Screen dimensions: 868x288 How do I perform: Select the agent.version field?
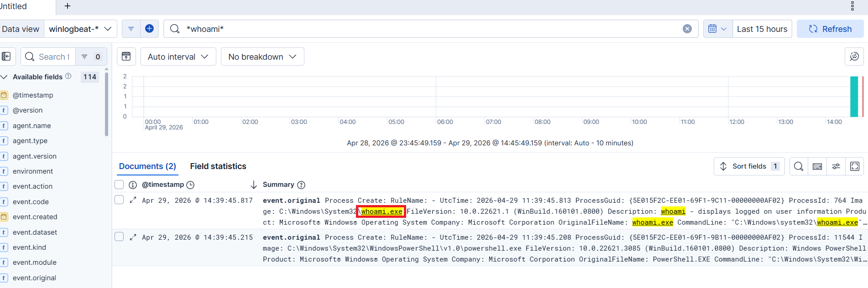(35, 156)
